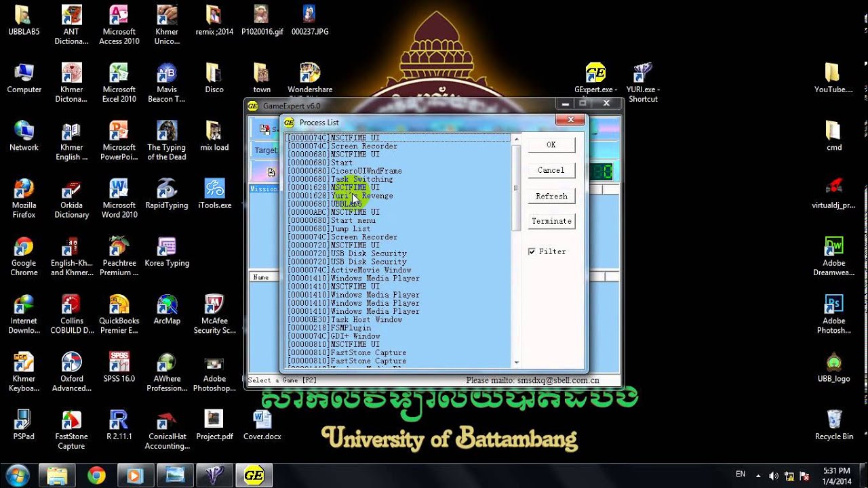Image resolution: width=868 pixels, height=488 pixels.
Task: Click the process list scrollbar thumb
Action: [516, 188]
